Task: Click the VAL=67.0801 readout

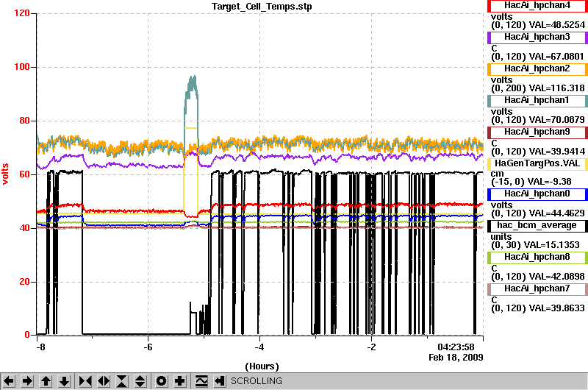Action: click(x=556, y=57)
